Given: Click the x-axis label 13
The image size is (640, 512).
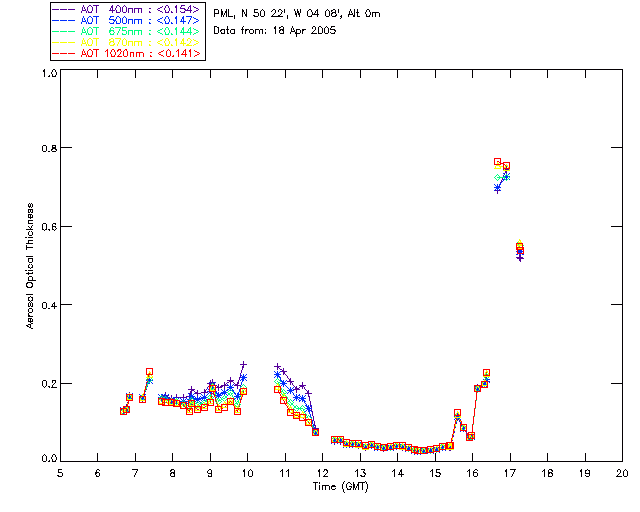Looking at the screenshot, I should click(x=360, y=473).
